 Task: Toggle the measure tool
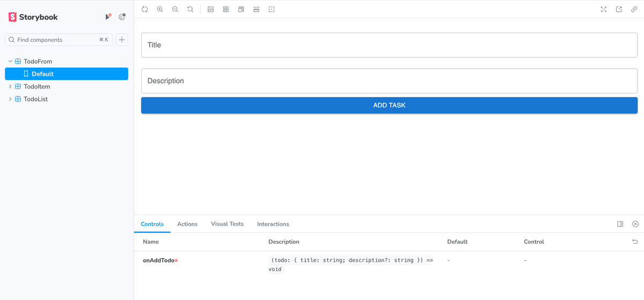coord(257,9)
